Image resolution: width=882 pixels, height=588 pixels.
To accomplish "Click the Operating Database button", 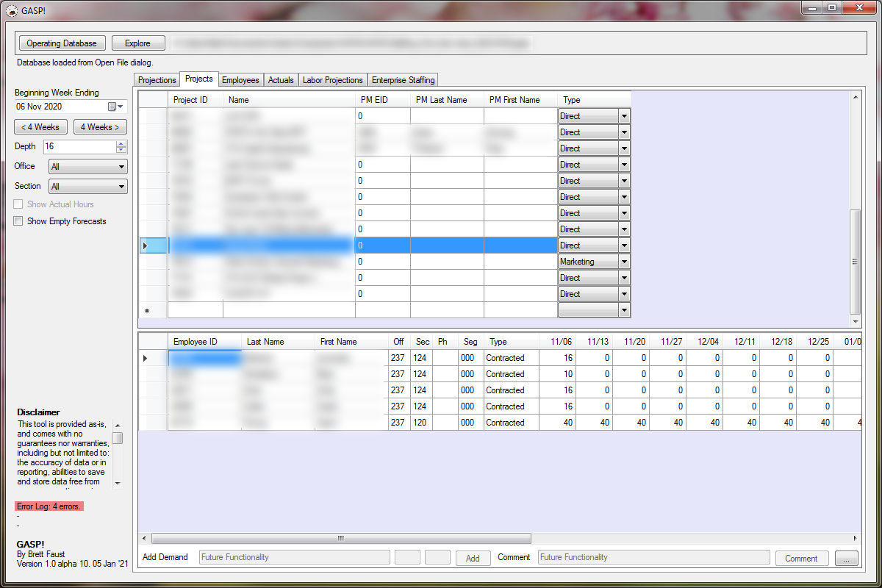I will 62,43.
